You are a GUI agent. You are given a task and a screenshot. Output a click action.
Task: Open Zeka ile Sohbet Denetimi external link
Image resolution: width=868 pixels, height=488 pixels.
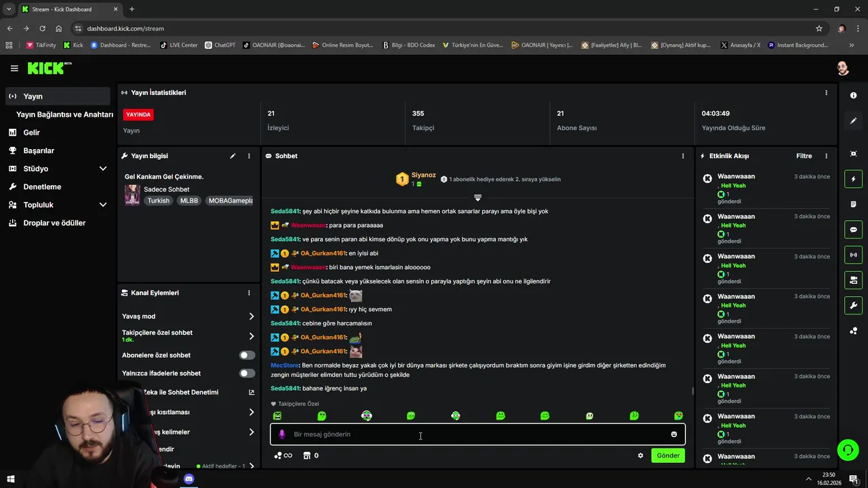(x=252, y=392)
